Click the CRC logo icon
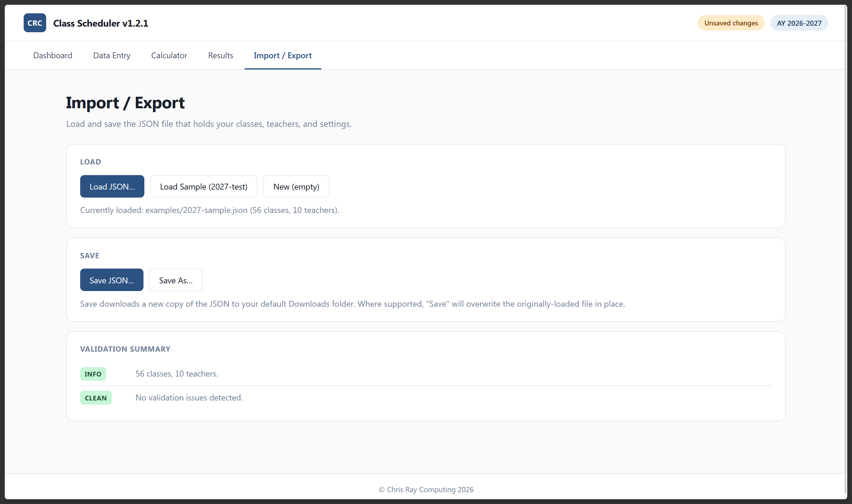Screen dimensions: 852x504 [x=35, y=23]
